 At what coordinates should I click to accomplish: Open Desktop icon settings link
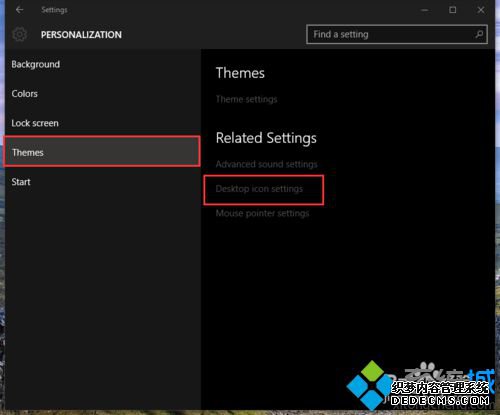coord(259,189)
